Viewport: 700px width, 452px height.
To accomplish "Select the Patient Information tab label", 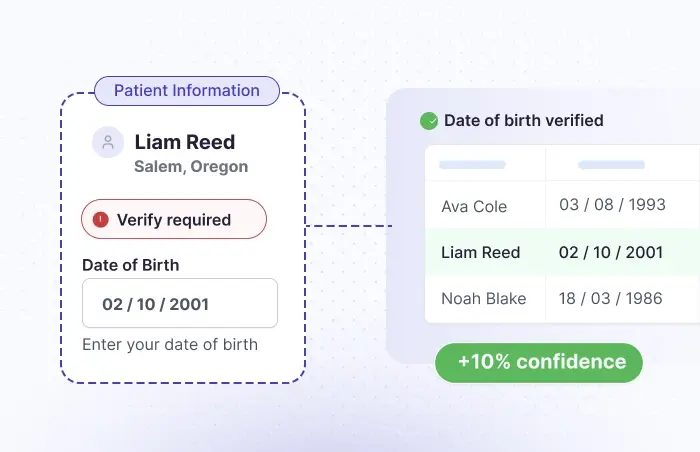I will (x=187, y=91).
